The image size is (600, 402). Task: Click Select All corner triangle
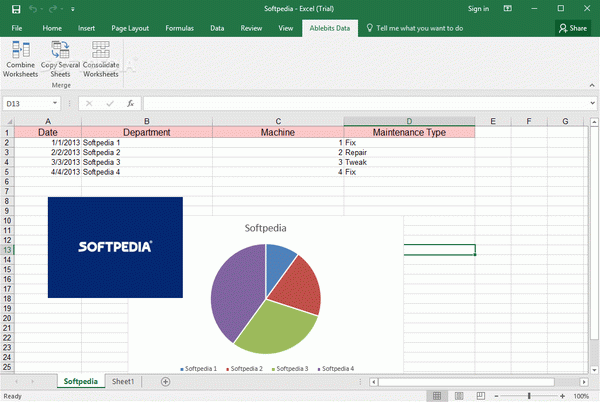[8, 121]
